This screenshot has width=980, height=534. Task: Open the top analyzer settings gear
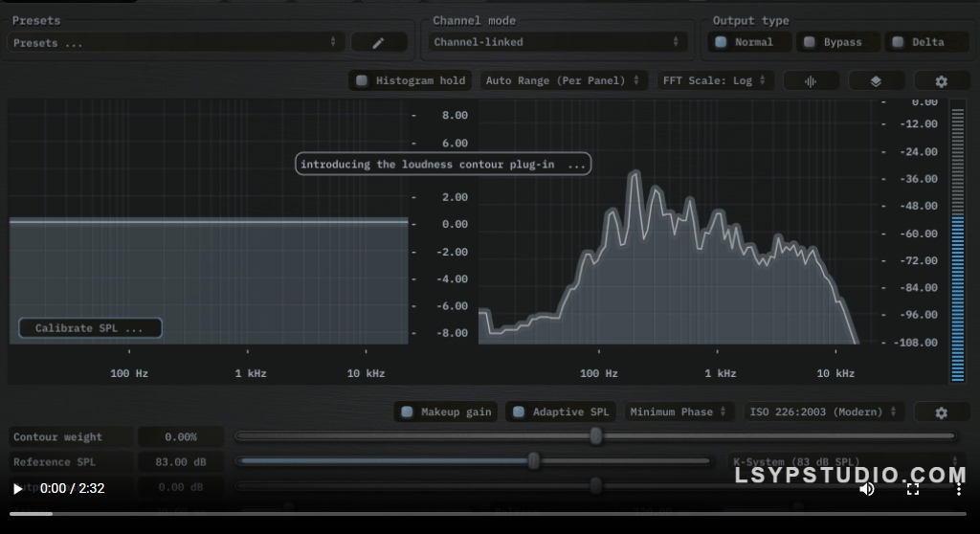click(942, 81)
